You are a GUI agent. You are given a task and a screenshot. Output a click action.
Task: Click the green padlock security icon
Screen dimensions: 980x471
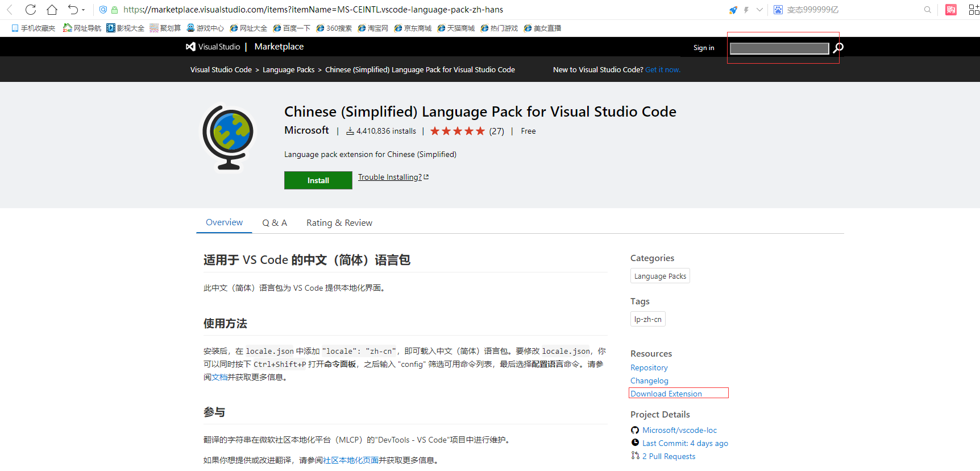[114, 10]
